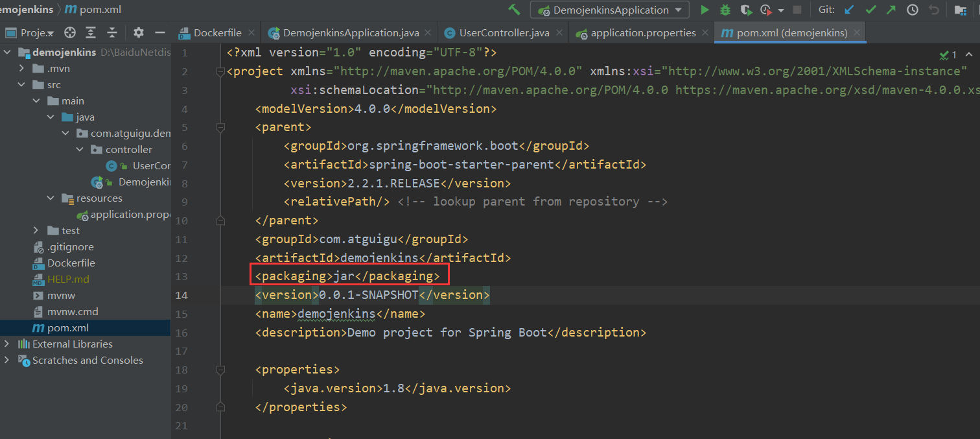This screenshot has width=980, height=439.
Task: Collapse the controller package
Action: [x=80, y=150]
